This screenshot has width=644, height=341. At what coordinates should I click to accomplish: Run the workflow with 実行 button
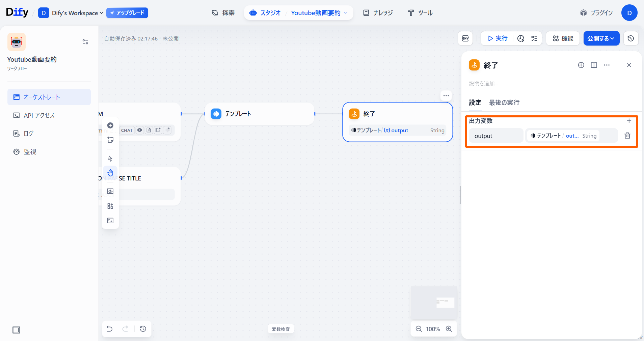point(498,38)
